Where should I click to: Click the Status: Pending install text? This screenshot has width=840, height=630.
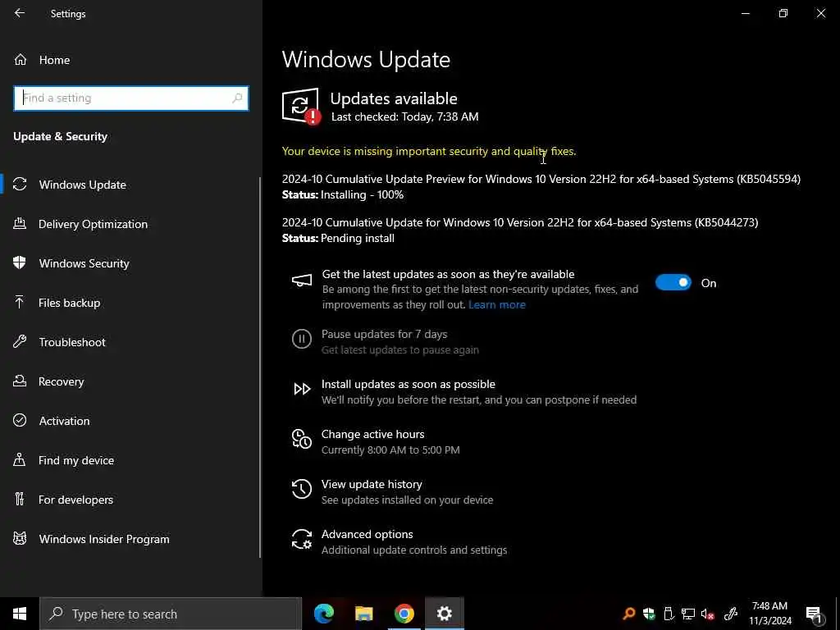click(x=338, y=238)
